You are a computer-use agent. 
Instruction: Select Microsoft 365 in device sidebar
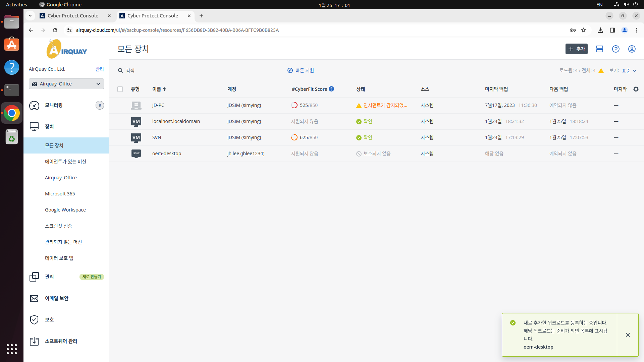60,194
